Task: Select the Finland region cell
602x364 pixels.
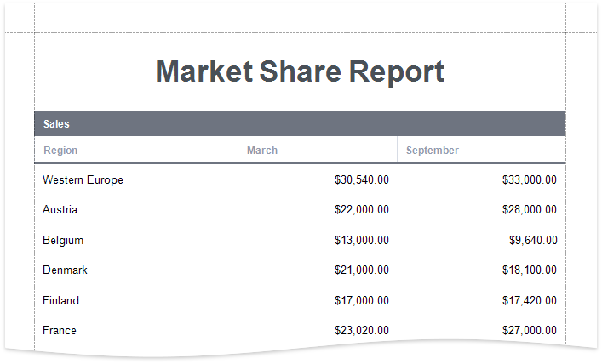Action: pos(60,301)
